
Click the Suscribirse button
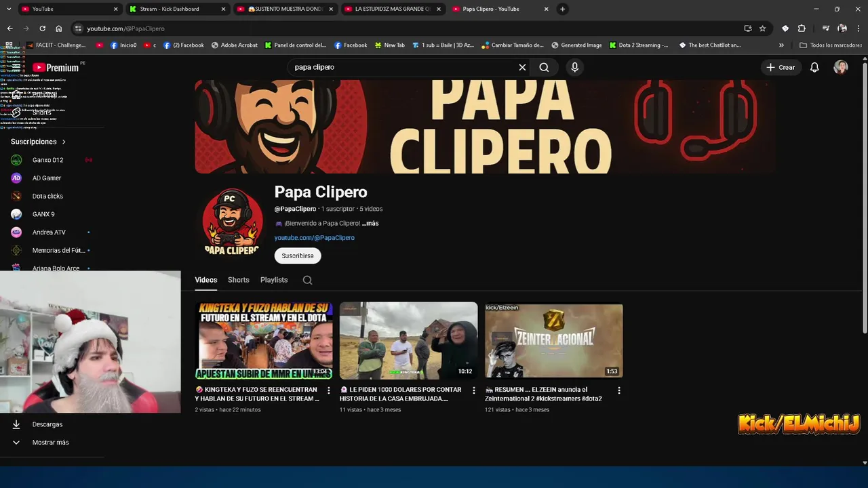click(x=298, y=256)
